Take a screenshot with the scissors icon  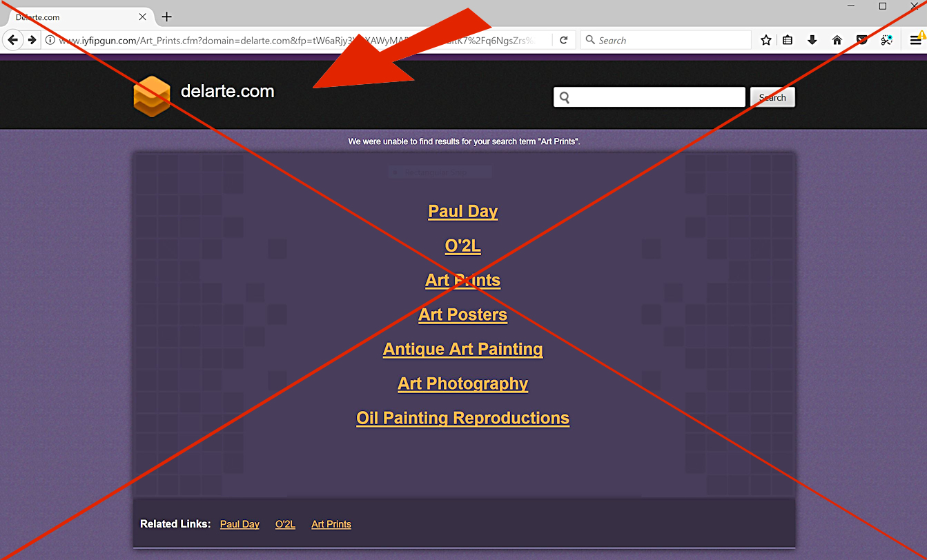pos(887,40)
